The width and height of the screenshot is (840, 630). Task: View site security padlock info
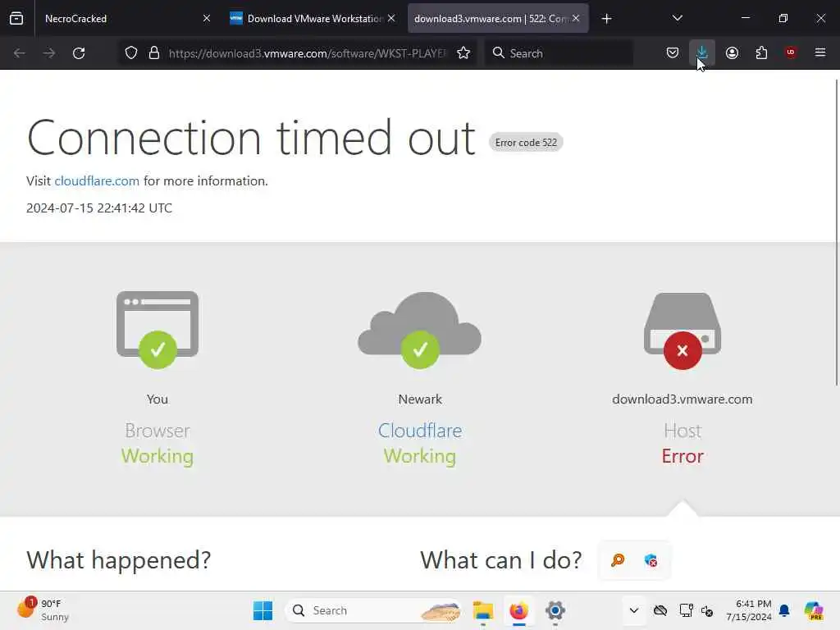pyautogui.click(x=154, y=53)
